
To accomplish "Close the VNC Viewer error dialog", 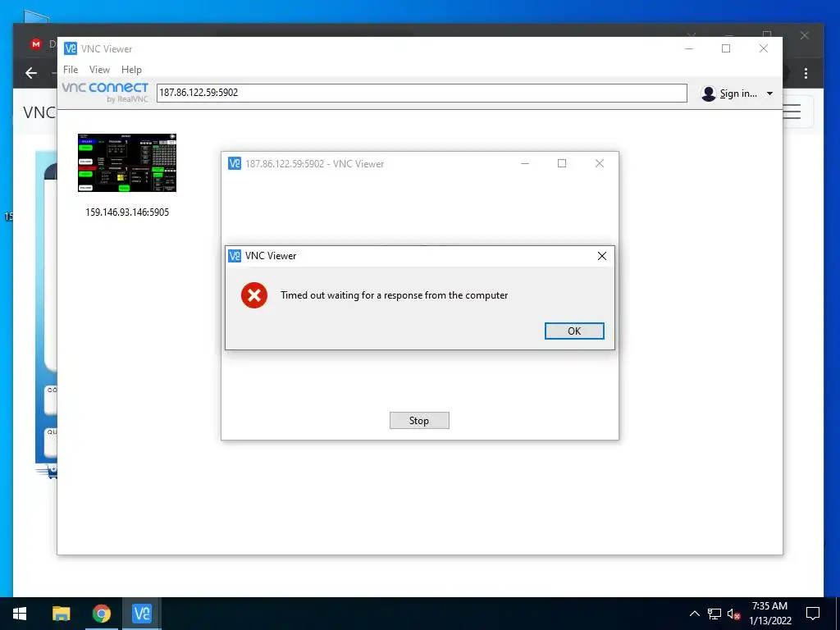I will click(601, 256).
